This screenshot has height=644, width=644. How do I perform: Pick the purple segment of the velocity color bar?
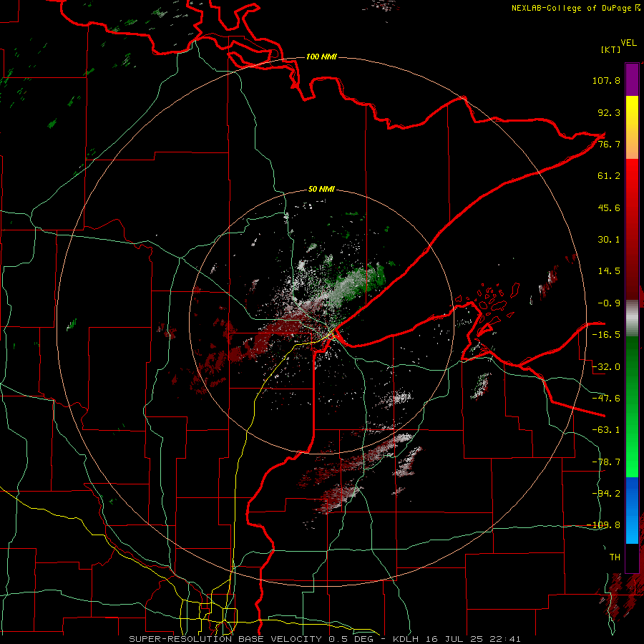pos(632,79)
